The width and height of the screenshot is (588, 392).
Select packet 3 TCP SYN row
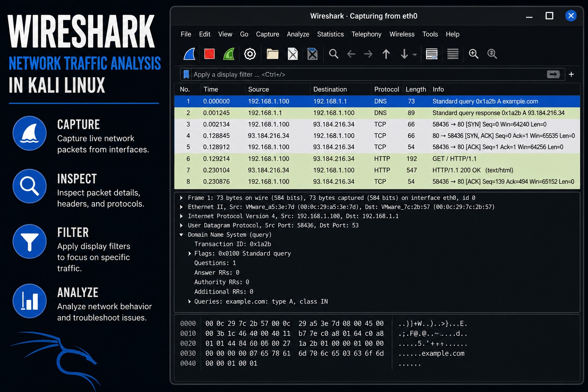(x=377, y=124)
